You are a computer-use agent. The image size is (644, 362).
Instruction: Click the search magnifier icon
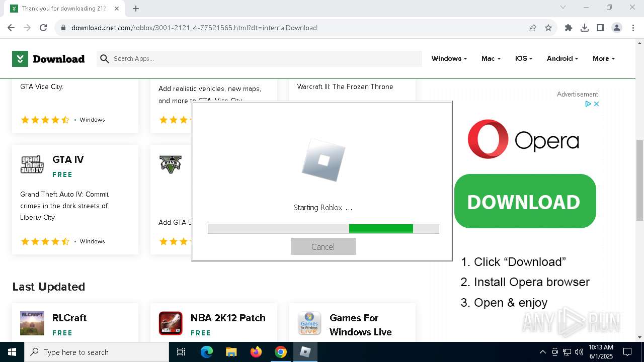point(105,59)
